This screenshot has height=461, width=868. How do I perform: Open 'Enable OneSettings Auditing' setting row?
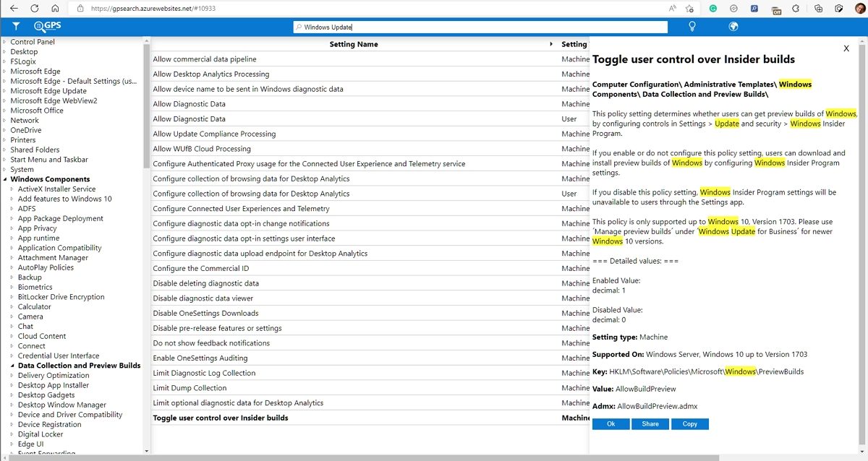[x=370, y=358]
